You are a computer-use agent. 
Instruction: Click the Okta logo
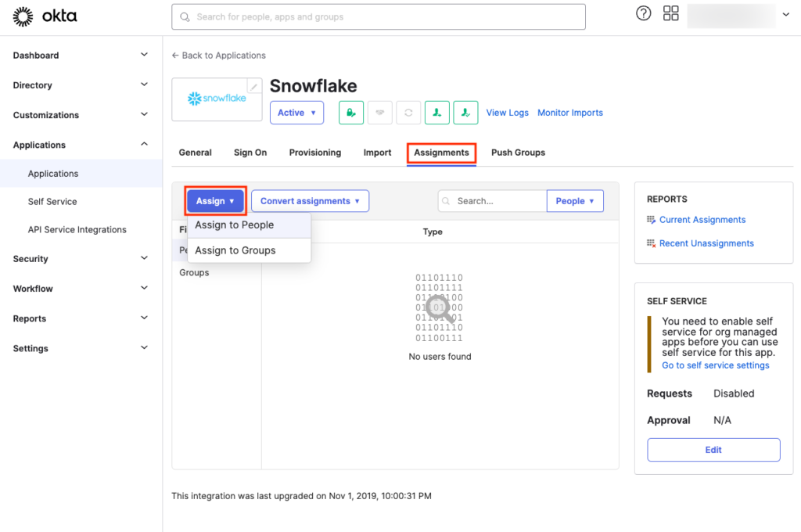[x=45, y=16]
